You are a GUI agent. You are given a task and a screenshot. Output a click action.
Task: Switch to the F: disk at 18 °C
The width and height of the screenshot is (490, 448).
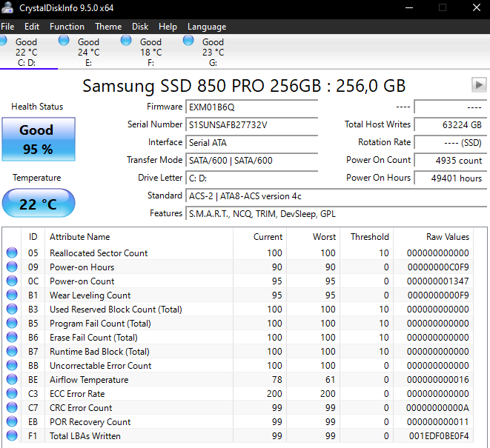tap(150, 52)
